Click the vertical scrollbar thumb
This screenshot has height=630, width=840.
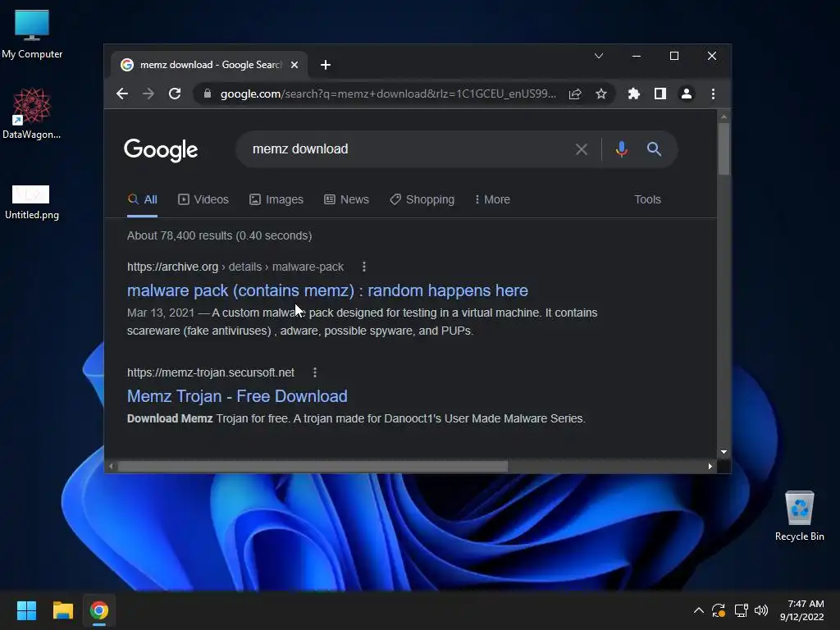click(x=724, y=149)
